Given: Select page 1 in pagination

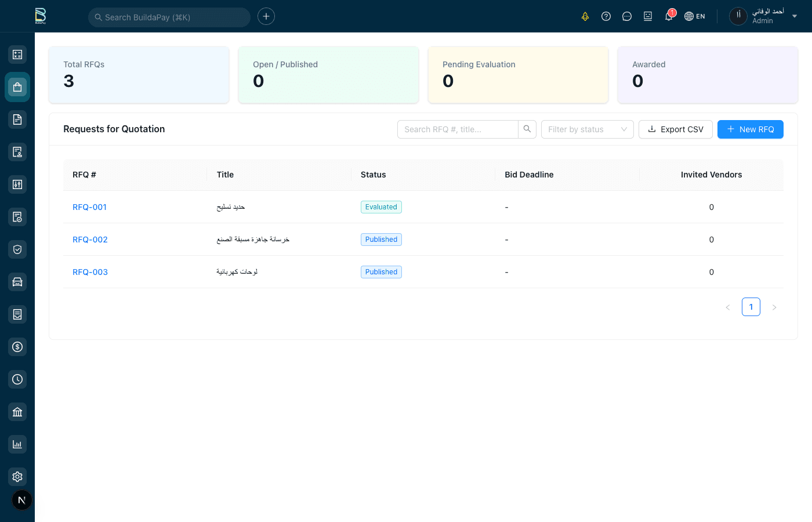Looking at the screenshot, I should (751, 307).
